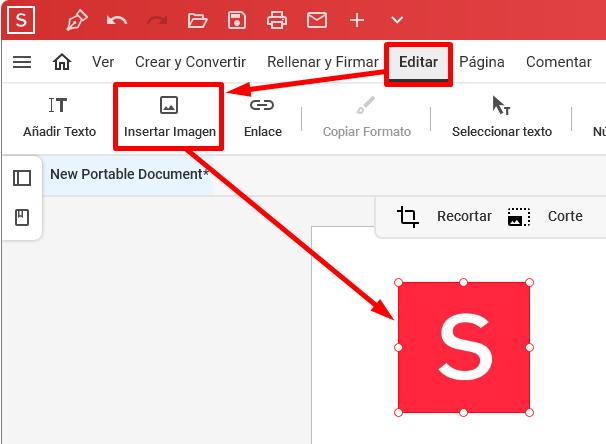
Task: Click bottom-left resize handle of image
Action: pos(398,413)
